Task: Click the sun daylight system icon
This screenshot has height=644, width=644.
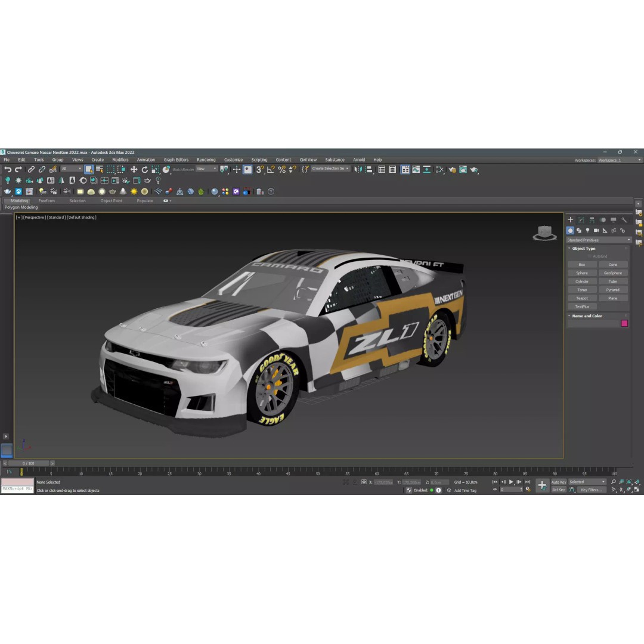Action: (134, 191)
